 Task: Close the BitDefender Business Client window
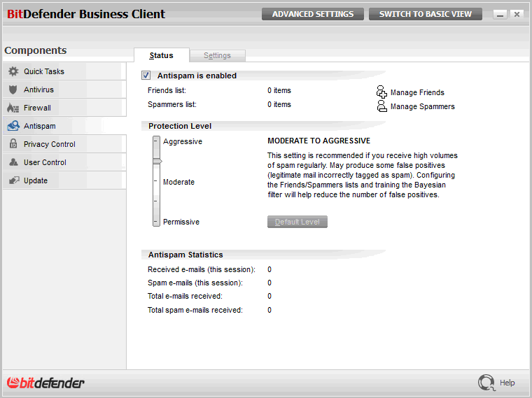coord(517,14)
